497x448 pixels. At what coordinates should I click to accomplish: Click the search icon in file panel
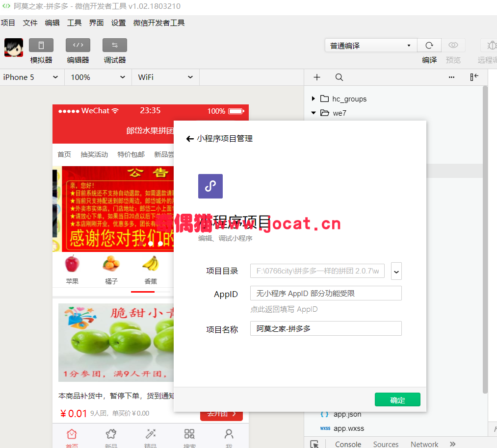[339, 77]
